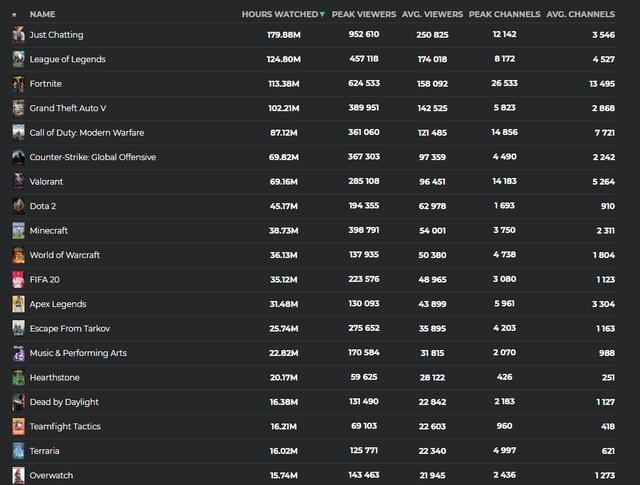Open the Valorant link
The image size is (640, 485).
[x=46, y=182]
